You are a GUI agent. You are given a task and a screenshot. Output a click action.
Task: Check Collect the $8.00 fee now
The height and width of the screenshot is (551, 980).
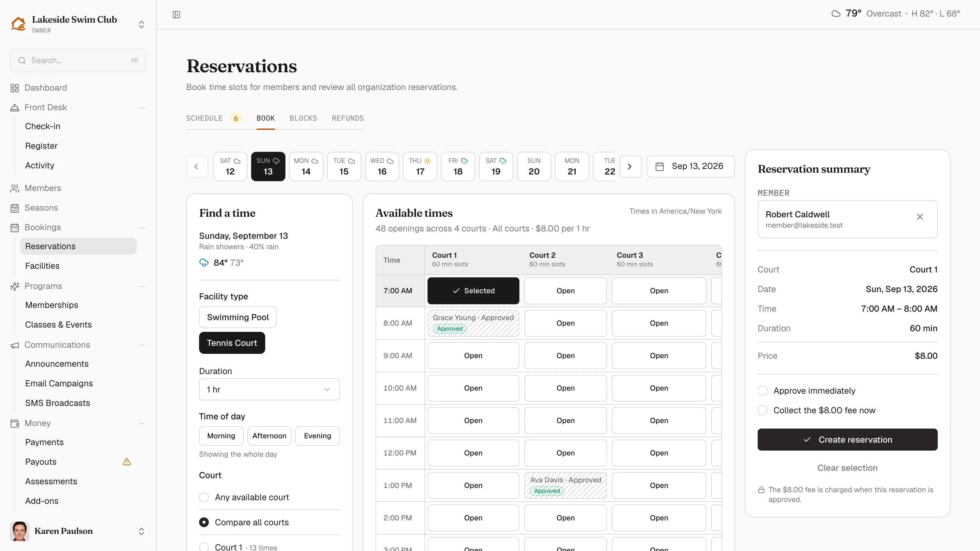click(762, 410)
